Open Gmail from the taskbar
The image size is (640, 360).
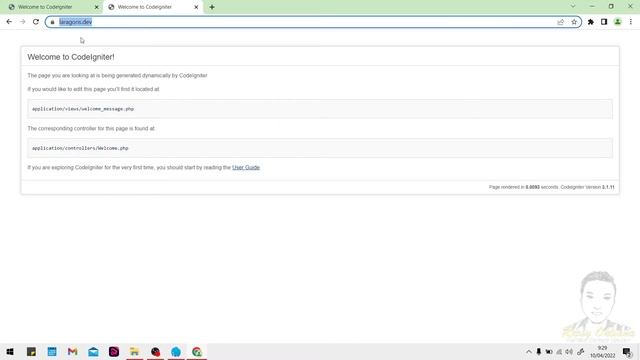tap(73, 351)
